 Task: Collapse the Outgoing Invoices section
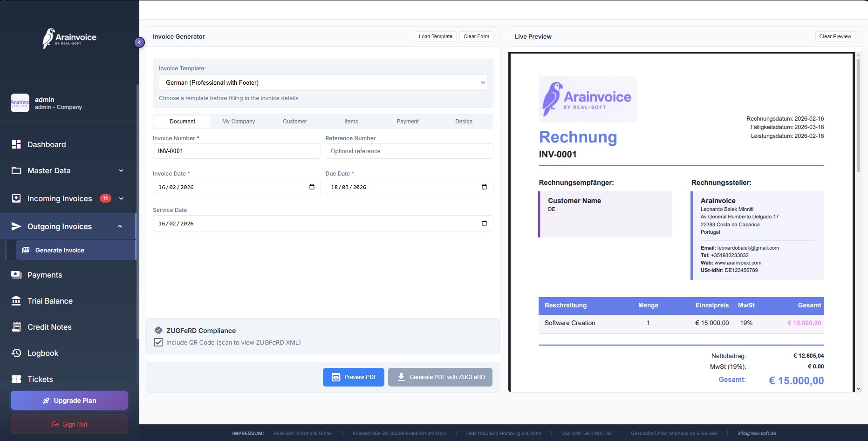tap(120, 226)
